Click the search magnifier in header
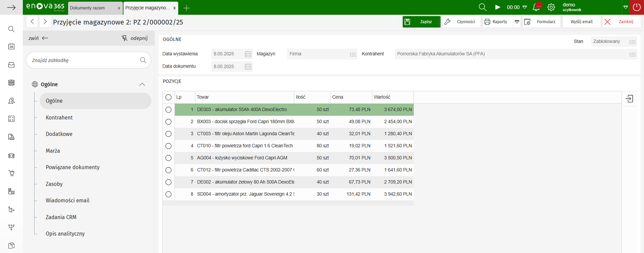This screenshot has width=644, height=253. point(483,7)
